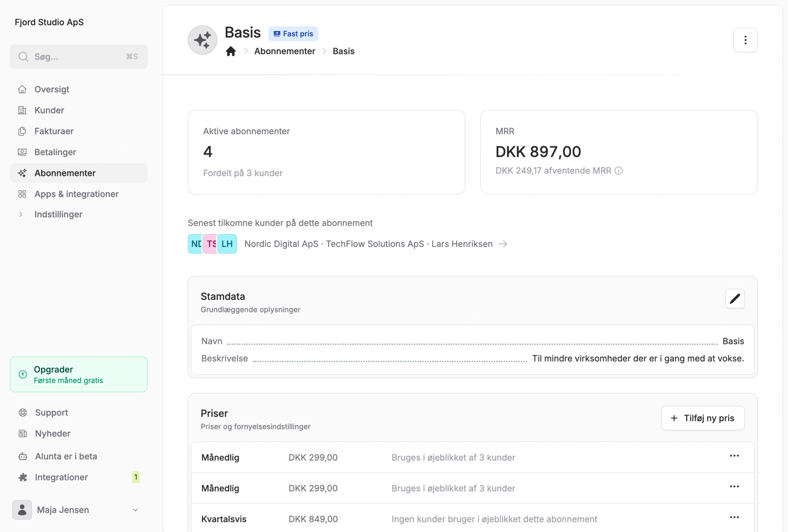Focus the Søg search field
The image size is (788, 532).
79,57
